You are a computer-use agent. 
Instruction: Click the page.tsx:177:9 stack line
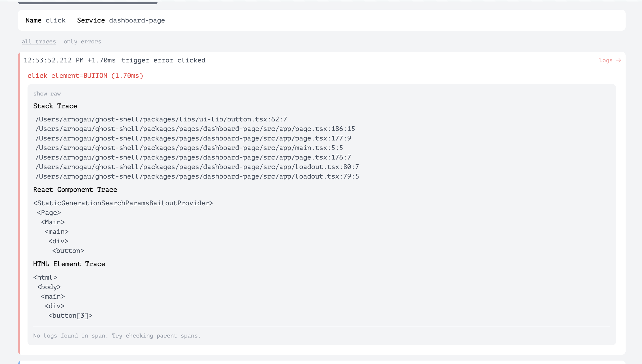(193, 138)
